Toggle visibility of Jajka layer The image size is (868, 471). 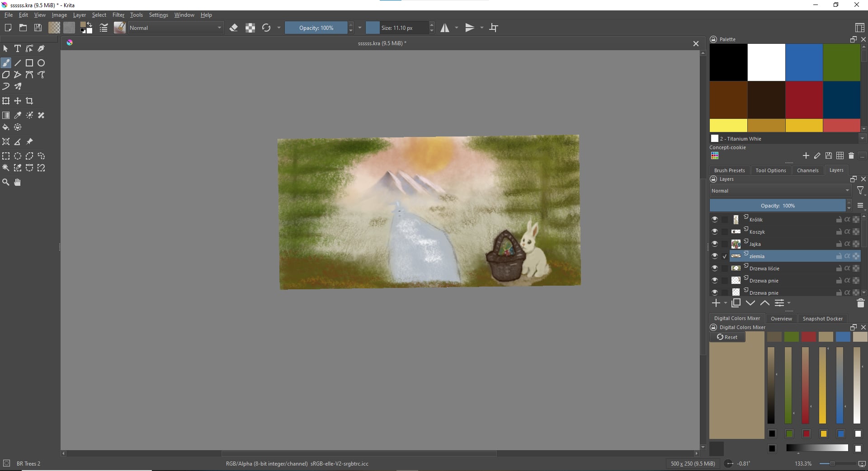point(714,244)
